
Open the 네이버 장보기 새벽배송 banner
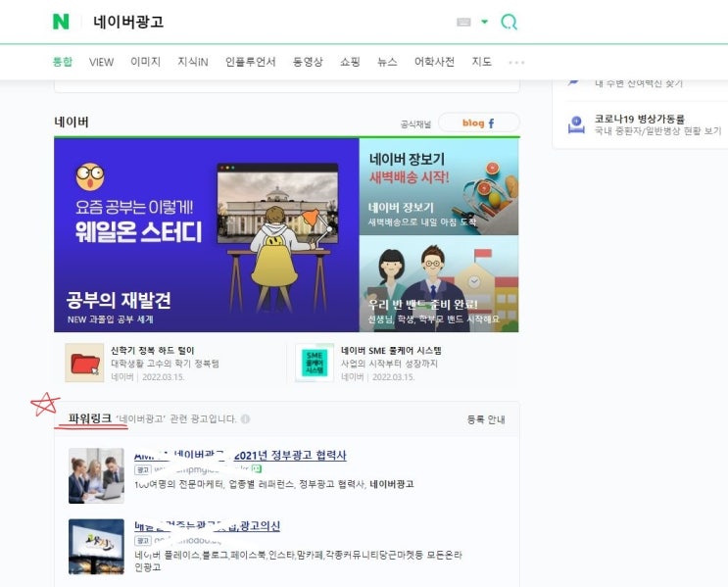coord(439,187)
